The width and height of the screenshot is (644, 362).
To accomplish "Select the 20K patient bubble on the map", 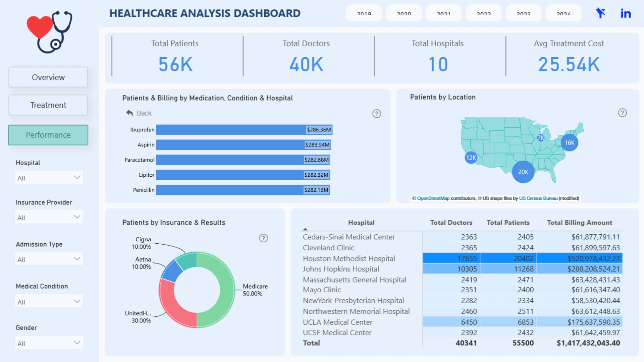I will coord(523,172).
